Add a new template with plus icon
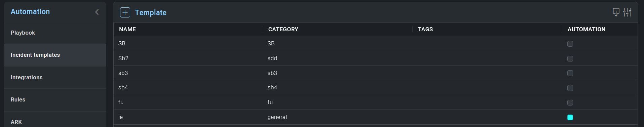644x127 pixels. [x=125, y=12]
